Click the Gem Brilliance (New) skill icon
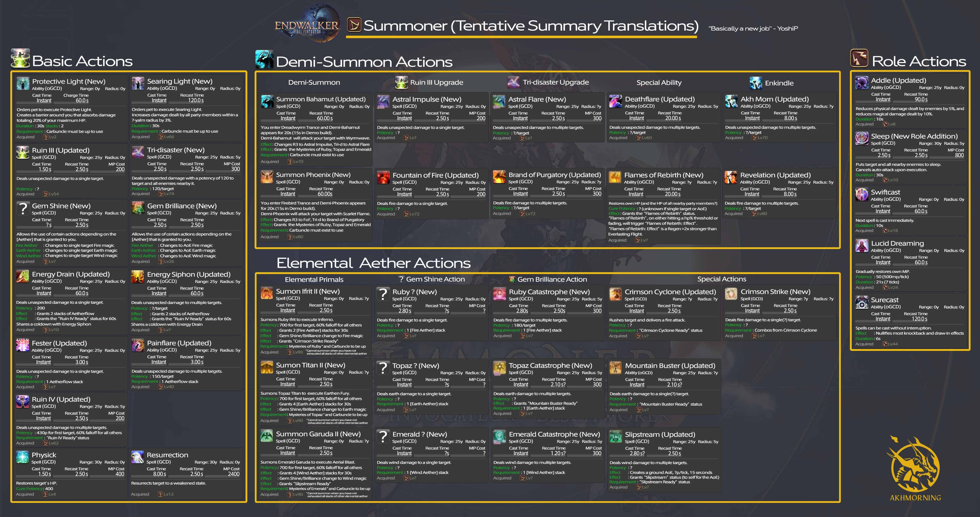Viewport: 980px width, 517px height. (138, 208)
